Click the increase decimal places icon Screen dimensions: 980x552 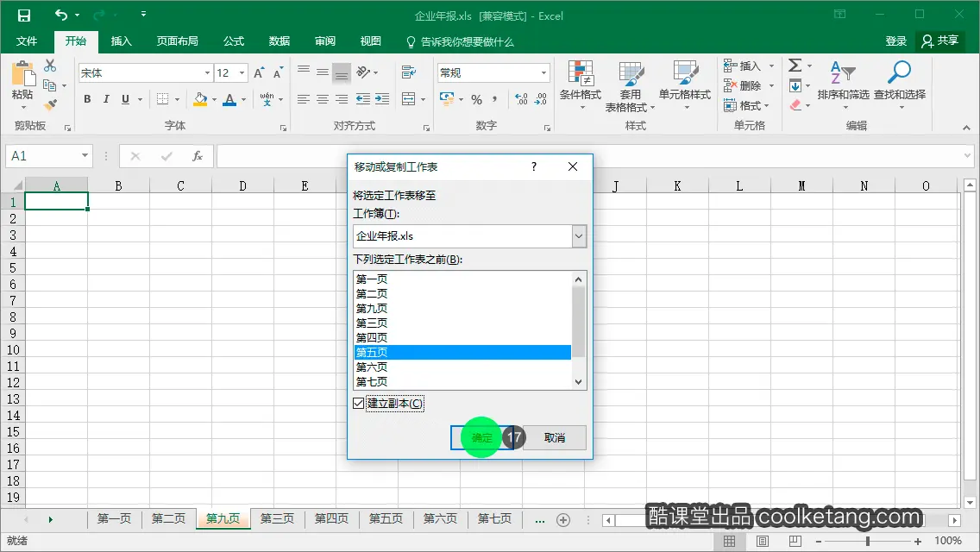(x=521, y=99)
